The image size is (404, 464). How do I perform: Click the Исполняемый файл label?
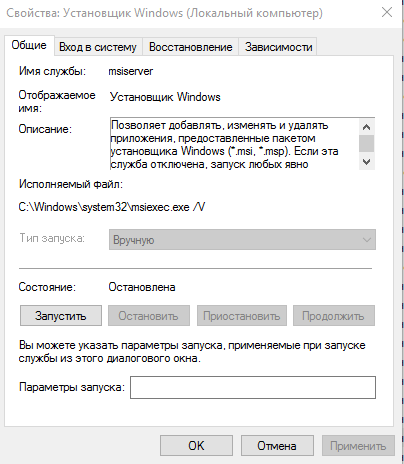(x=71, y=184)
